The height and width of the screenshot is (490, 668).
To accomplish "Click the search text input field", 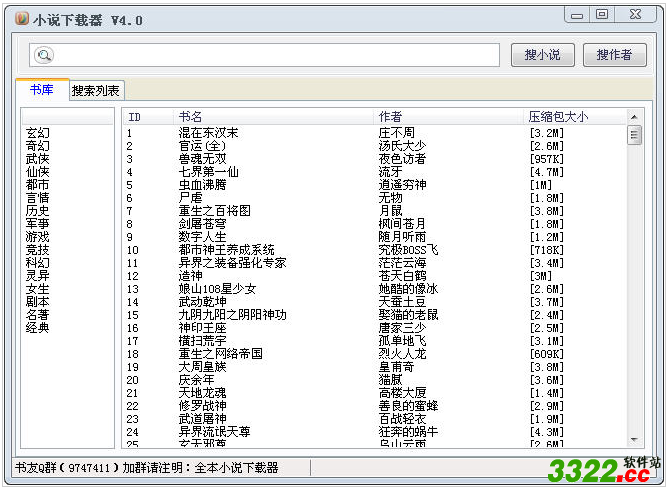I will click(x=264, y=55).
